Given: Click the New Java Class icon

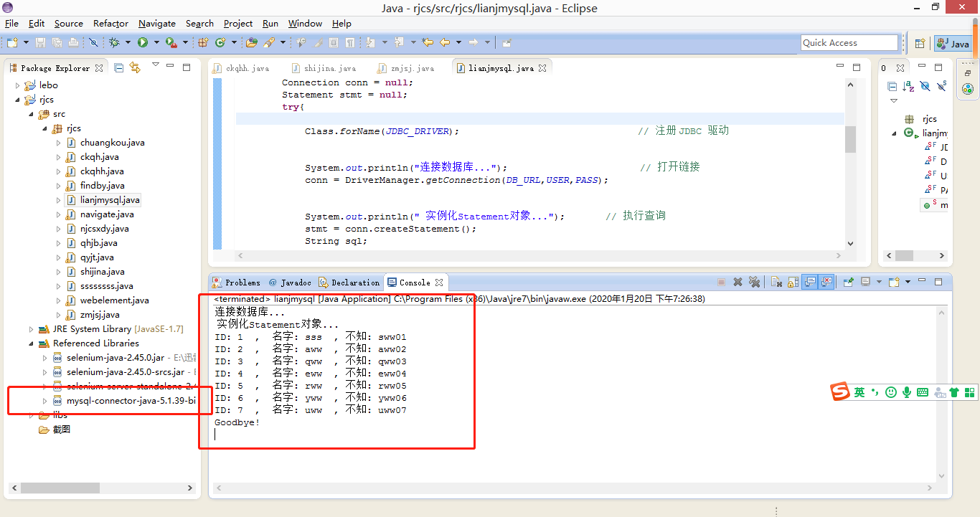Looking at the screenshot, I should click(x=220, y=43).
